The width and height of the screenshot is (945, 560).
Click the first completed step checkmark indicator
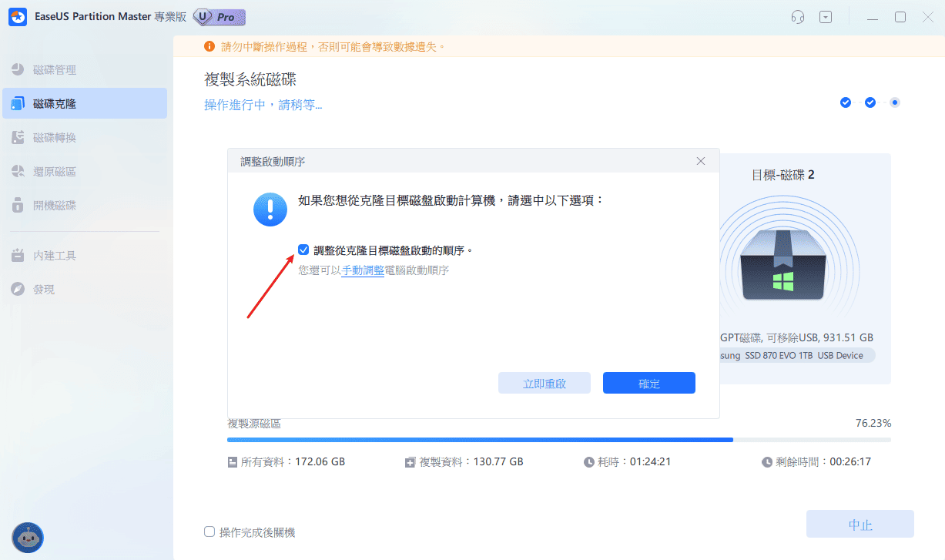pyautogui.click(x=845, y=101)
